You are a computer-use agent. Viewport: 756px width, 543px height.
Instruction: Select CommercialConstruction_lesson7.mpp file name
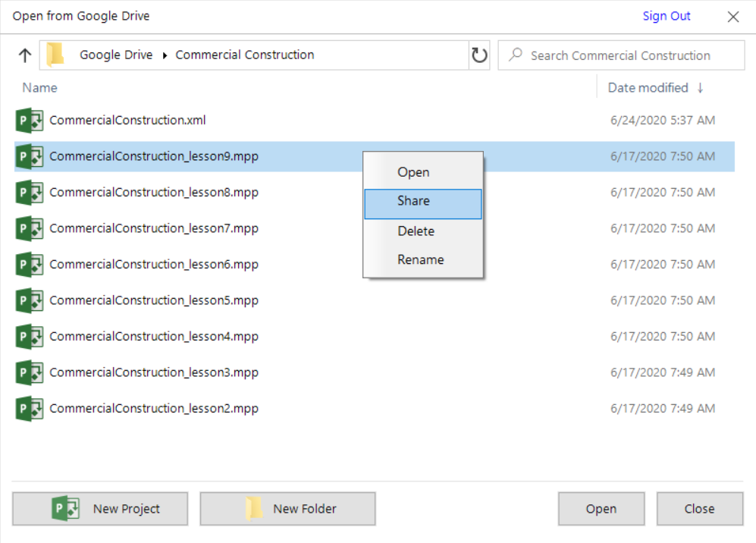(154, 228)
